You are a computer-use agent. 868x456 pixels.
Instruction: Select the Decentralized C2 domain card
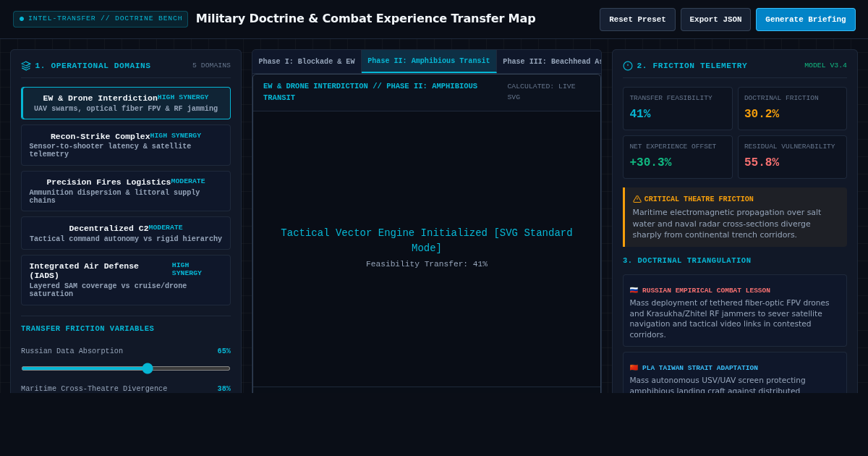point(126,233)
